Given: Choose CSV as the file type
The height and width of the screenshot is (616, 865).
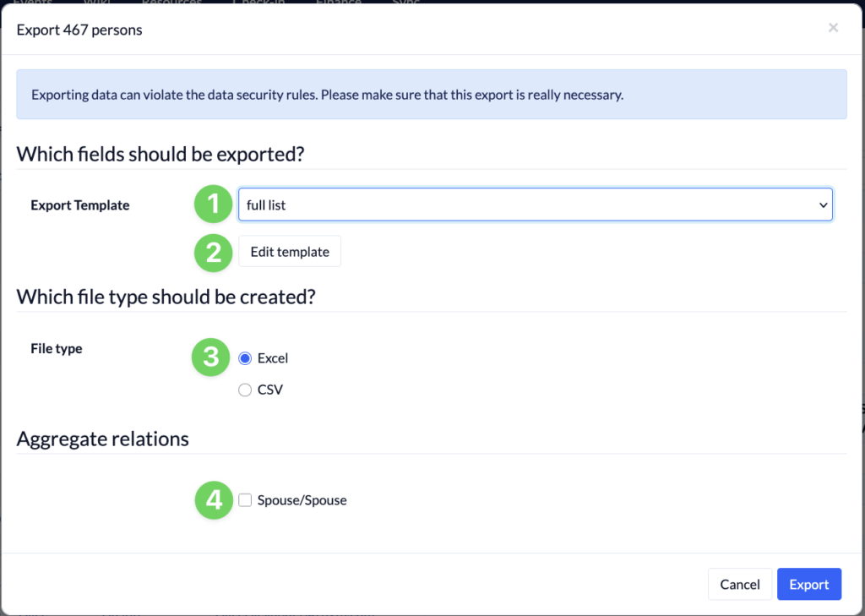Looking at the screenshot, I should click(245, 390).
